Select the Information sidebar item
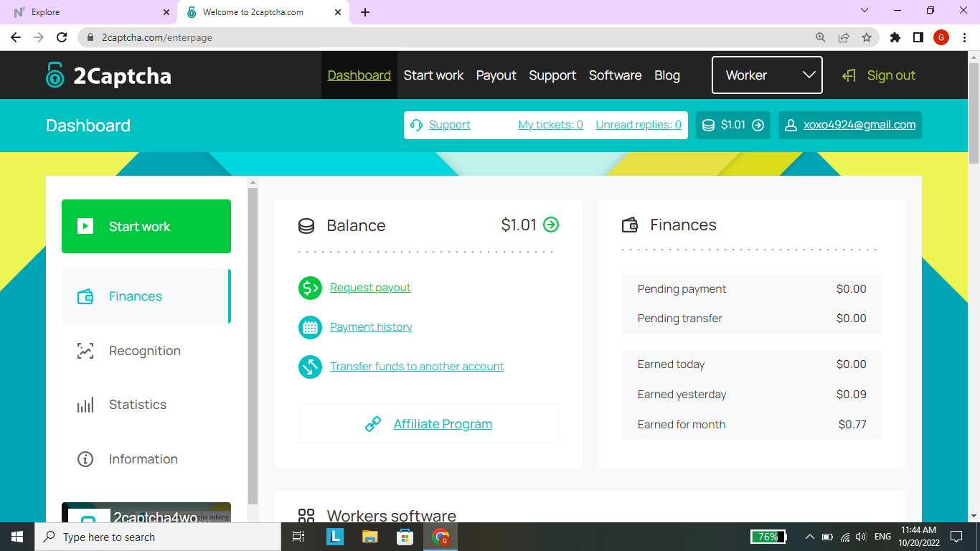The width and height of the screenshot is (980, 551). [146, 459]
